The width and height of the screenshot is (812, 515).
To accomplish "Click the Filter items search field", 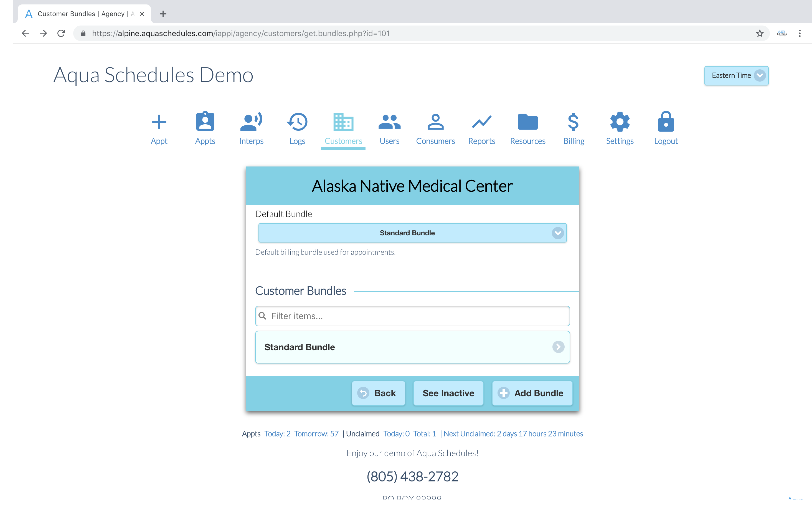I will [412, 316].
